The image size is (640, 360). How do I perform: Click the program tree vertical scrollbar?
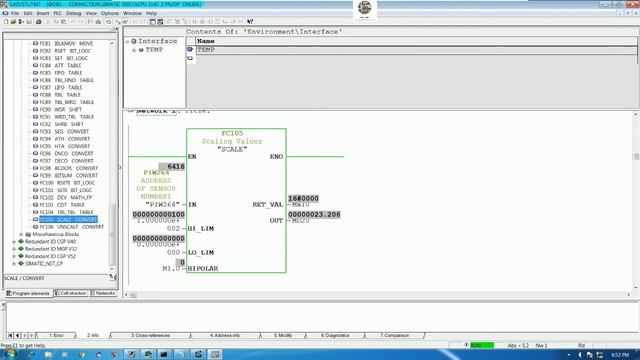click(x=112, y=156)
